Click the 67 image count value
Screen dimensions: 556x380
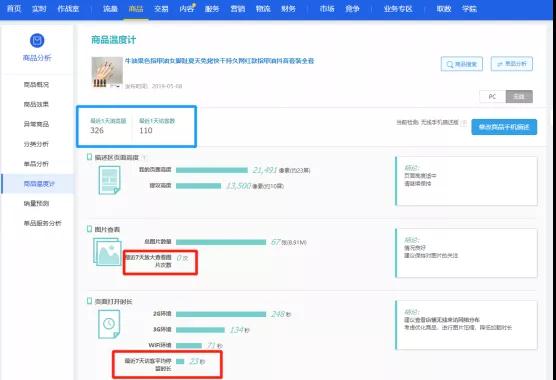point(276,242)
